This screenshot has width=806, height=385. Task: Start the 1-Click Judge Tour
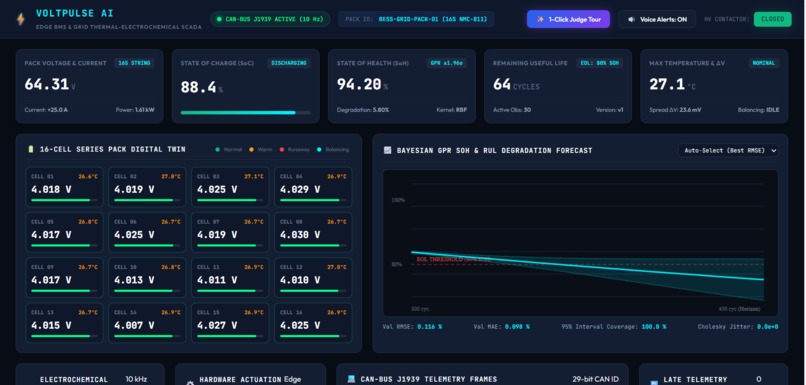568,20
